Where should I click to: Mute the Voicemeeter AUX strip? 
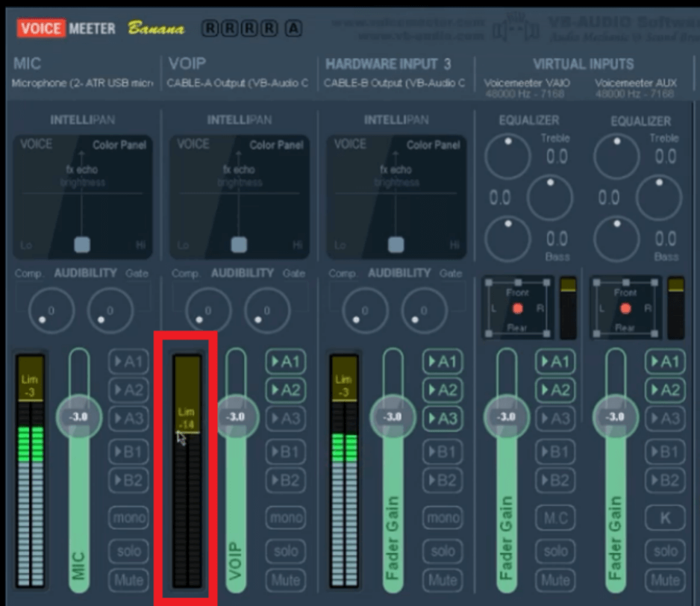[x=665, y=580]
